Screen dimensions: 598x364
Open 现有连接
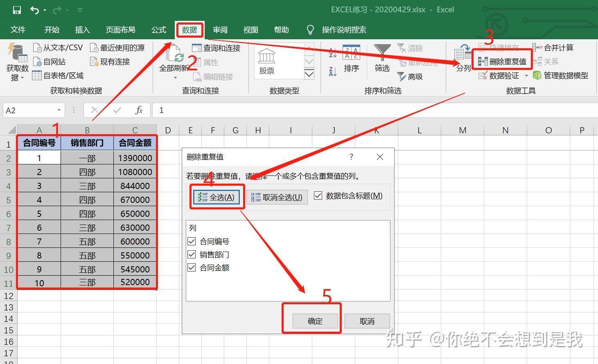(x=110, y=62)
